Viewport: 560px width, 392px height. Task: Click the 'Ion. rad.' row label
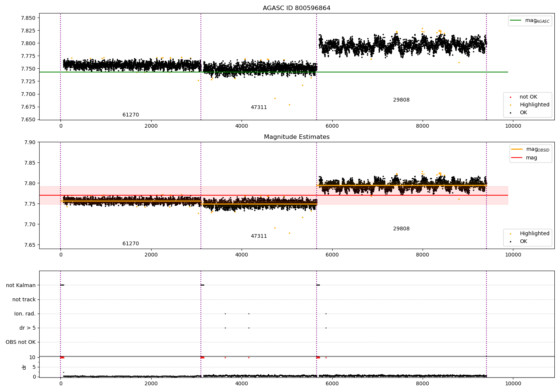(x=25, y=314)
